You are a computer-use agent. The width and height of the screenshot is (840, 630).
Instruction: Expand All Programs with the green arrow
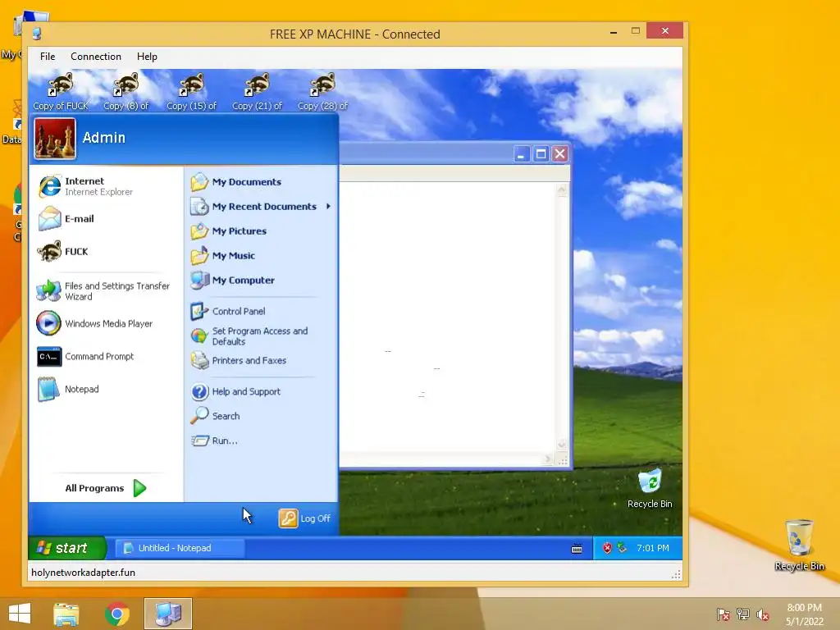pyautogui.click(x=139, y=488)
